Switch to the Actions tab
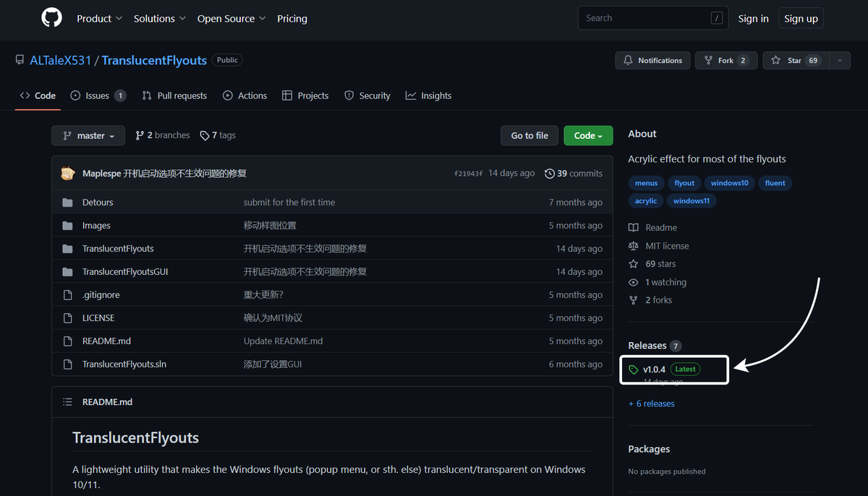This screenshot has height=496, width=868. pos(244,95)
